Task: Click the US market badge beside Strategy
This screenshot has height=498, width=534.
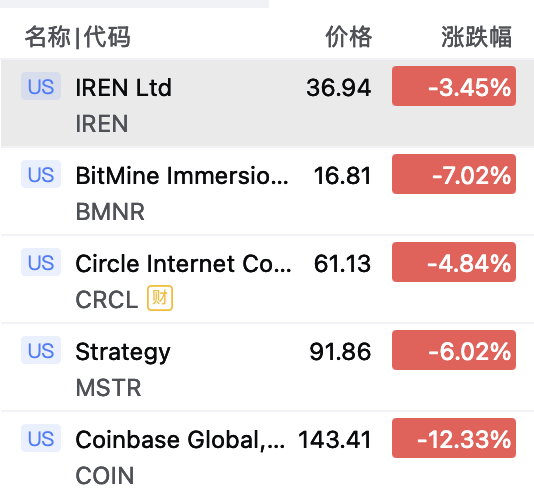Action: click(x=41, y=350)
